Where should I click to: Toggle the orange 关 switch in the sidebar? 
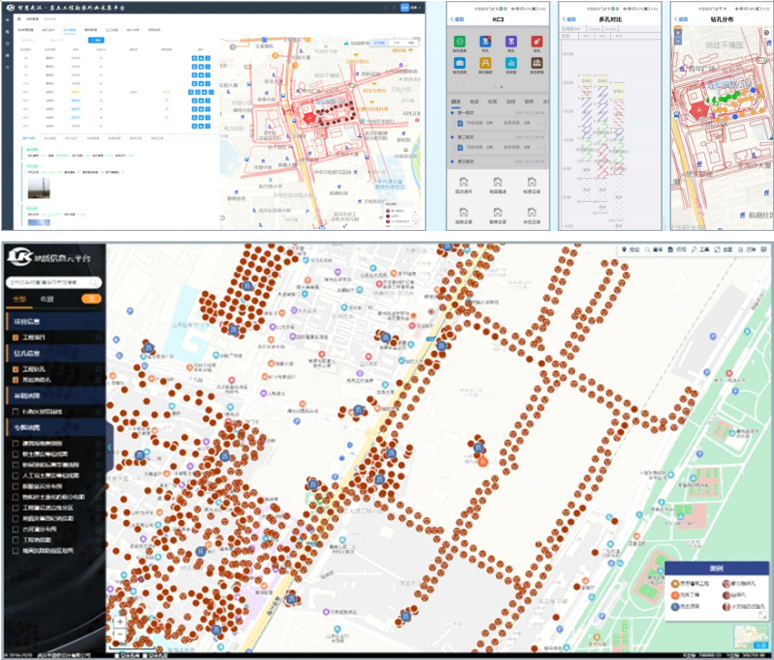click(x=90, y=298)
